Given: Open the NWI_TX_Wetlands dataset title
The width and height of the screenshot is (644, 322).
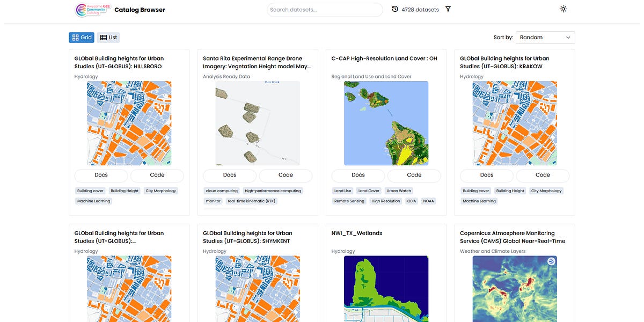Looking at the screenshot, I should click(x=357, y=233).
